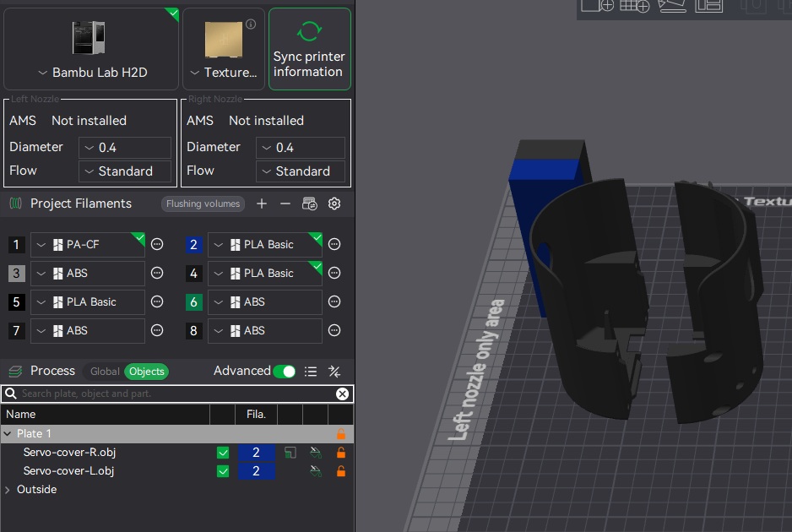Screen dimensions: 792x532
Task: Add a new project filament with plus icon
Action: 262,204
